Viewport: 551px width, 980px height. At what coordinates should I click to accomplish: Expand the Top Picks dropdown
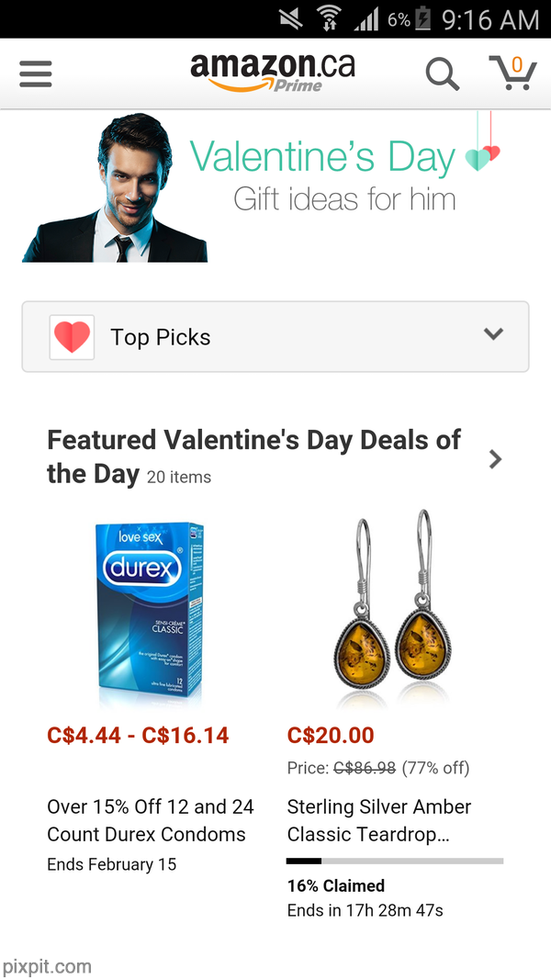[x=275, y=337]
